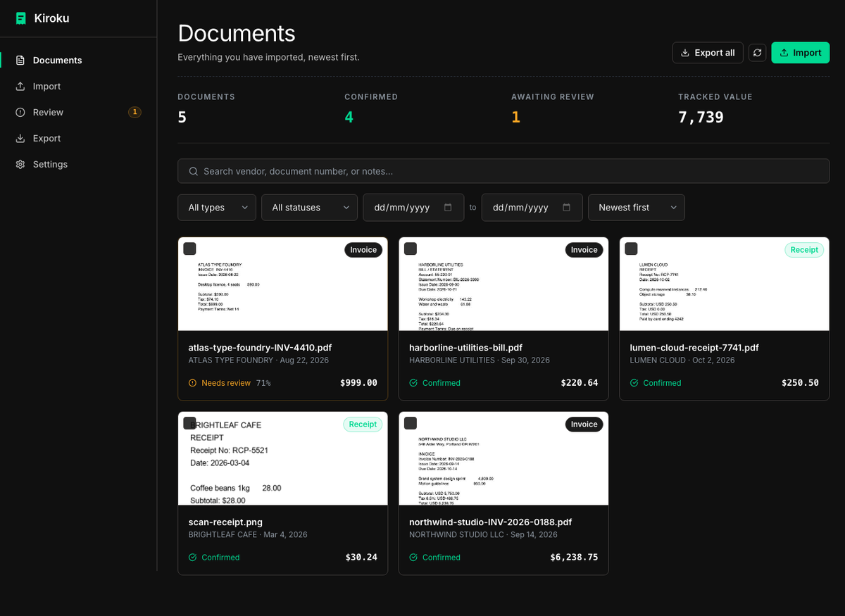Click the Kiroku logo icon
Image resolution: width=845 pixels, height=616 pixels.
coord(21,18)
